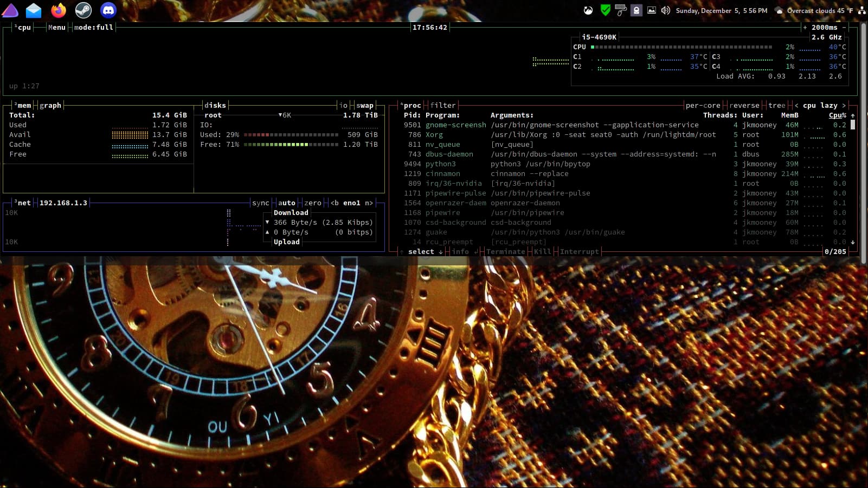Toggle process tree view
The image size is (868, 488).
pyautogui.click(x=777, y=105)
